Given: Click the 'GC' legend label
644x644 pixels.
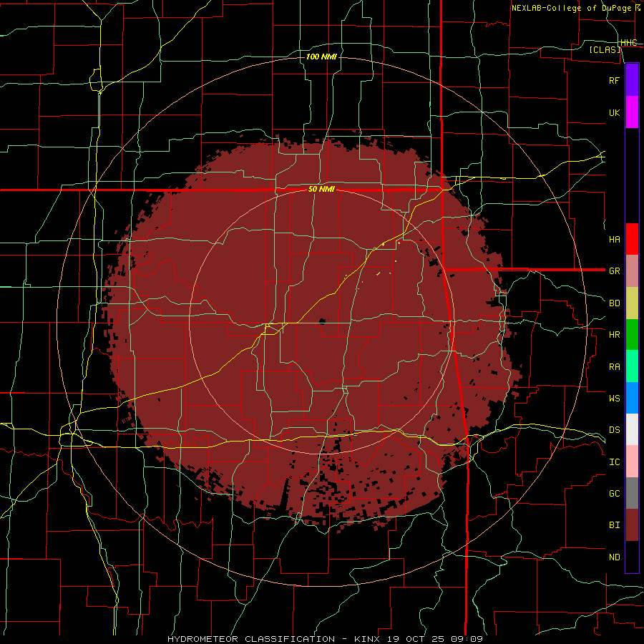Looking at the screenshot, I should (x=615, y=494).
